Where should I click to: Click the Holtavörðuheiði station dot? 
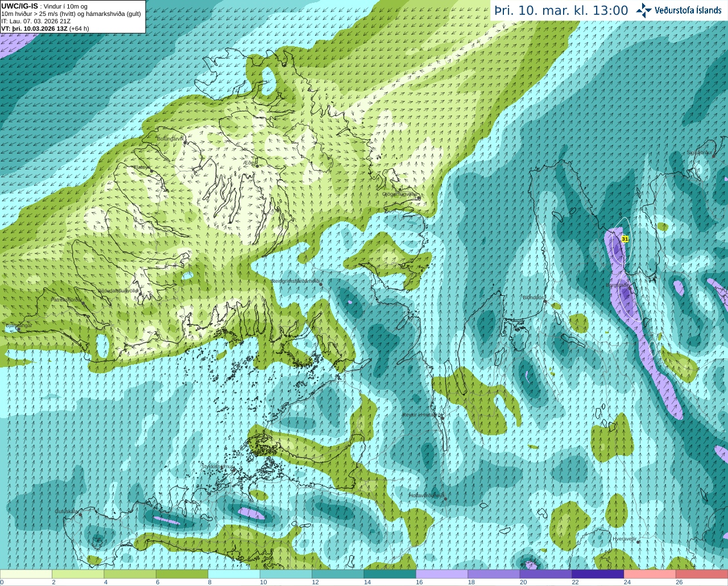(x=445, y=499)
